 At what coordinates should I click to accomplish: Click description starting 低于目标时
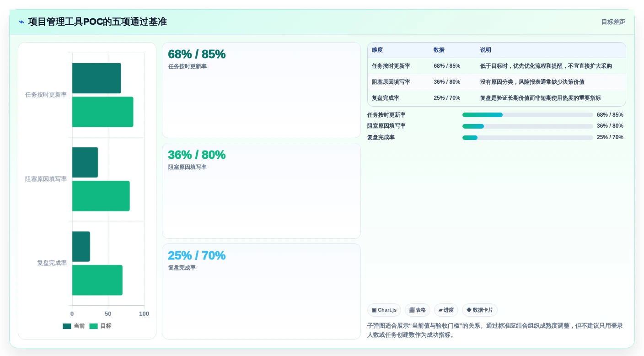pos(546,66)
